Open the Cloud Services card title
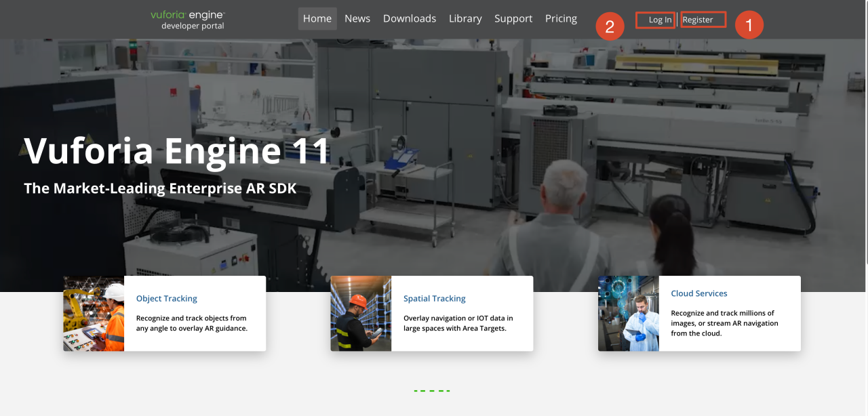 [x=699, y=293]
